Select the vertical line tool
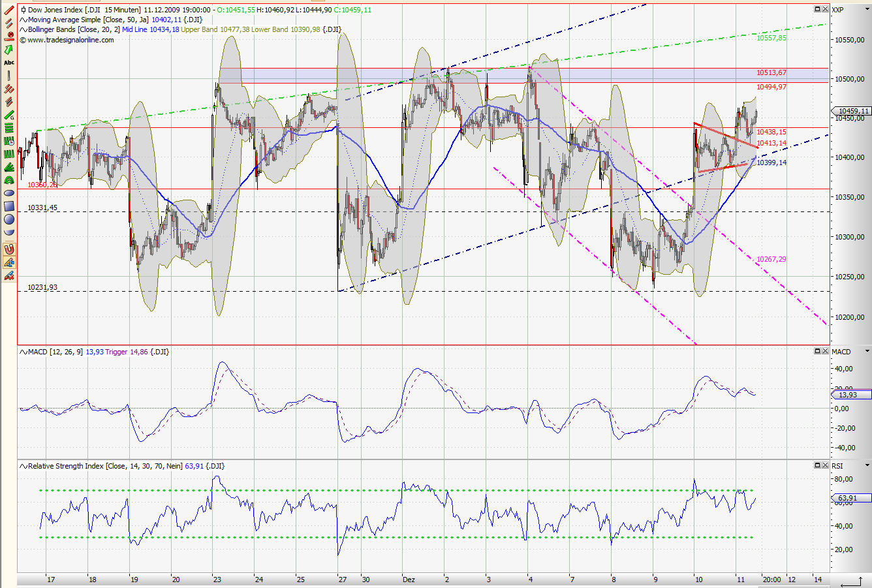872x588 pixels. [9, 75]
